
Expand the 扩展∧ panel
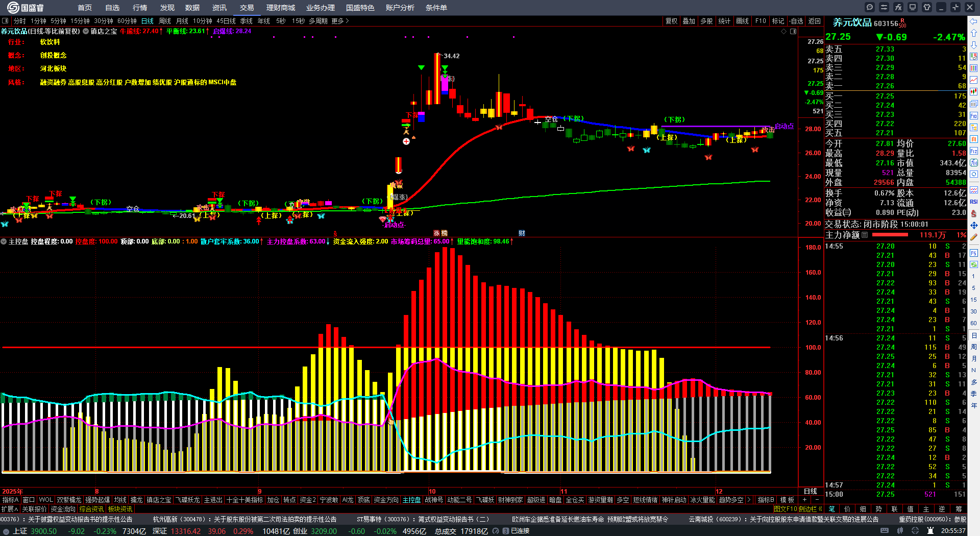coord(10,509)
